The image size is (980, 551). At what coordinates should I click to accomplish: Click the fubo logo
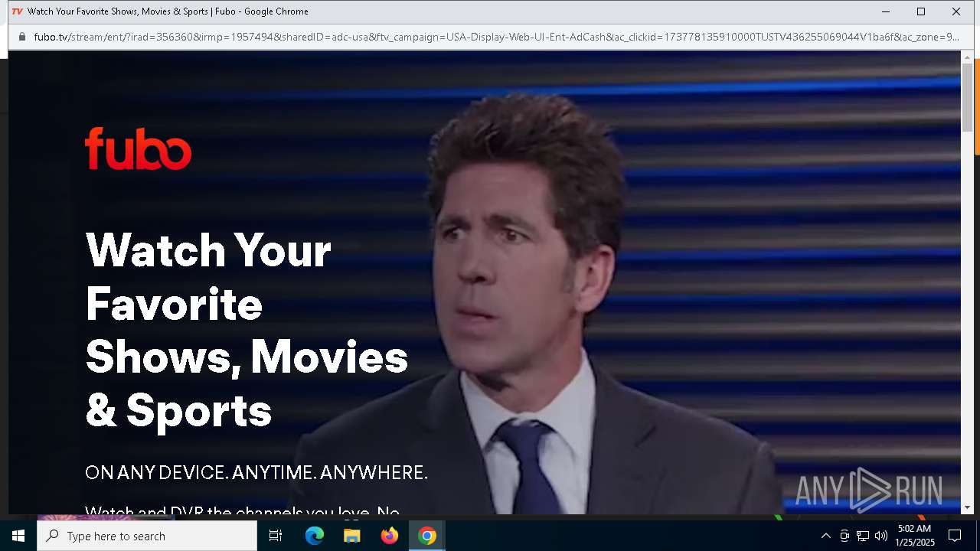pos(138,148)
